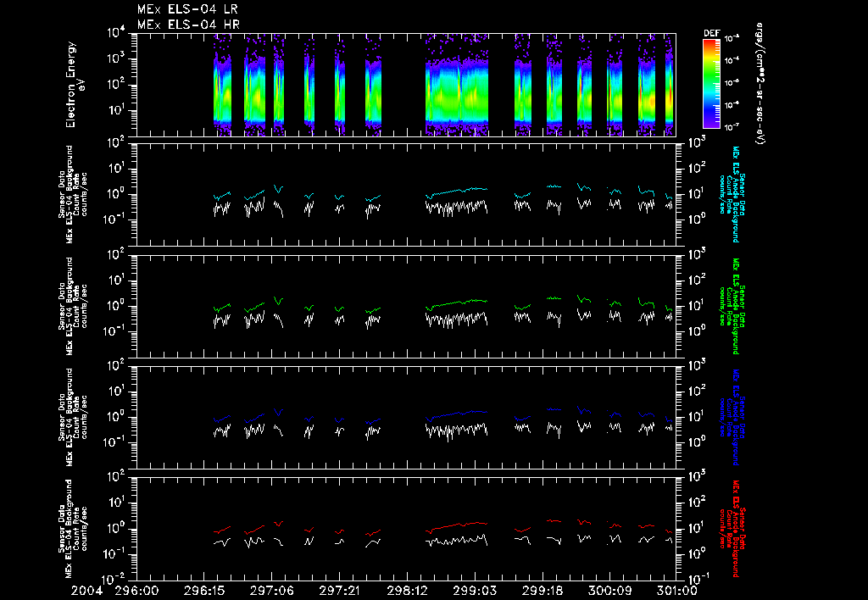Click the left axis label beside the red-trace panel

pos(73,529)
